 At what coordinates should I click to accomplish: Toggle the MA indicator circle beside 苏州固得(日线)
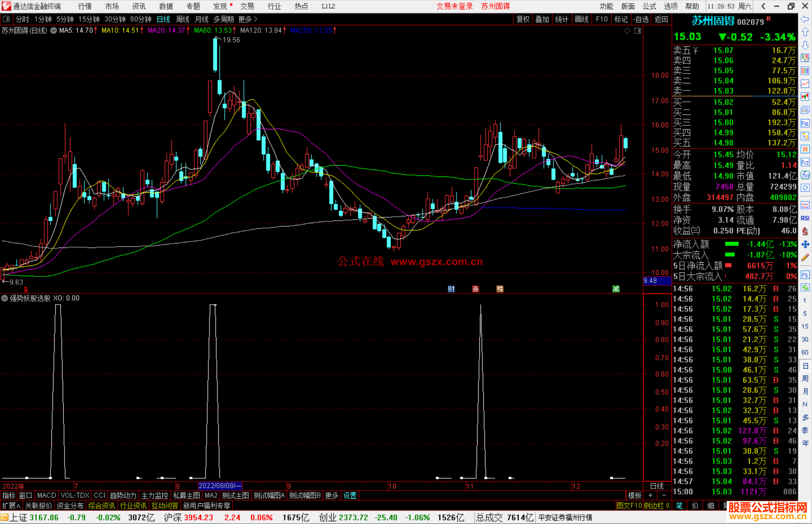pos(54,30)
